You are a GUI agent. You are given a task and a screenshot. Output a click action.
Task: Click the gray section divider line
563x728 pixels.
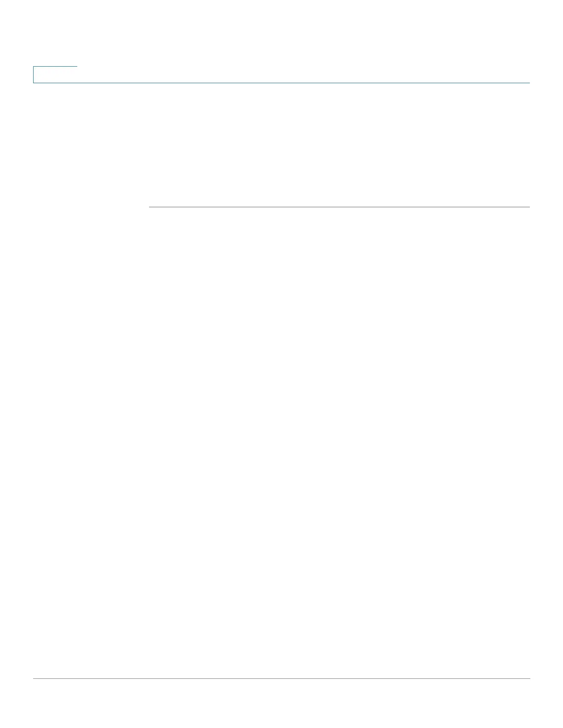point(339,207)
